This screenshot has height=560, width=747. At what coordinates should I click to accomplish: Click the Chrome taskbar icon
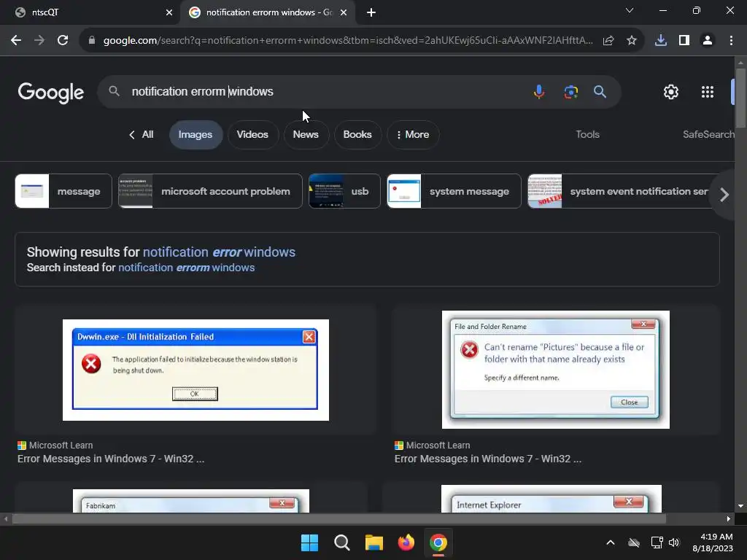[x=438, y=542]
